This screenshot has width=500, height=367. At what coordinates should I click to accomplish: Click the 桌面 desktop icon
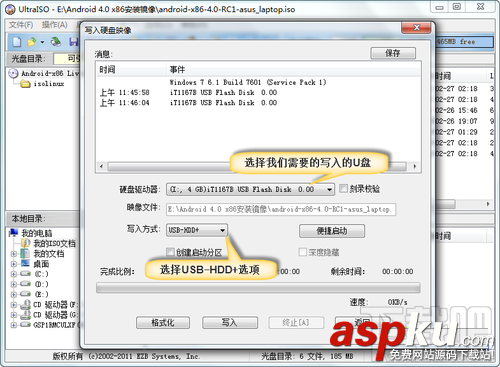(x=25, y=264)
